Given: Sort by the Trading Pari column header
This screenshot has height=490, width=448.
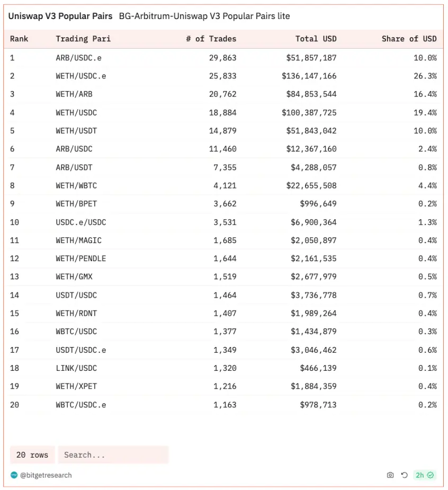Looking at the screenshot, I should click(83, 39).
